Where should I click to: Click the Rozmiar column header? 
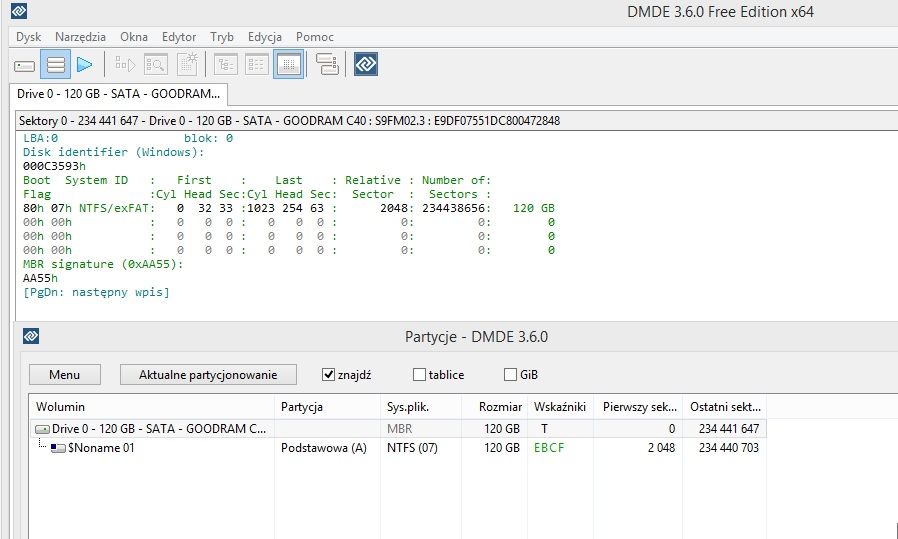(494, 407)
